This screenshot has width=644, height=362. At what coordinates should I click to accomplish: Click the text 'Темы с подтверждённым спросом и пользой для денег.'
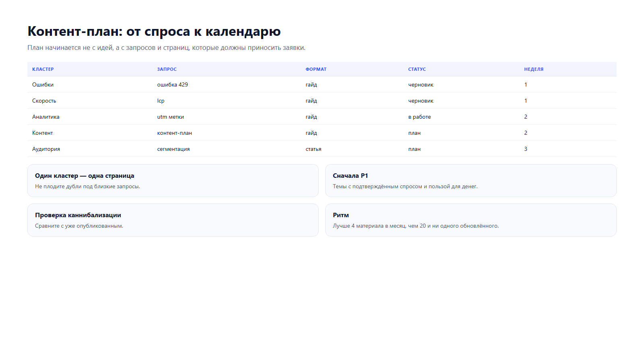[x=405, y=186]
